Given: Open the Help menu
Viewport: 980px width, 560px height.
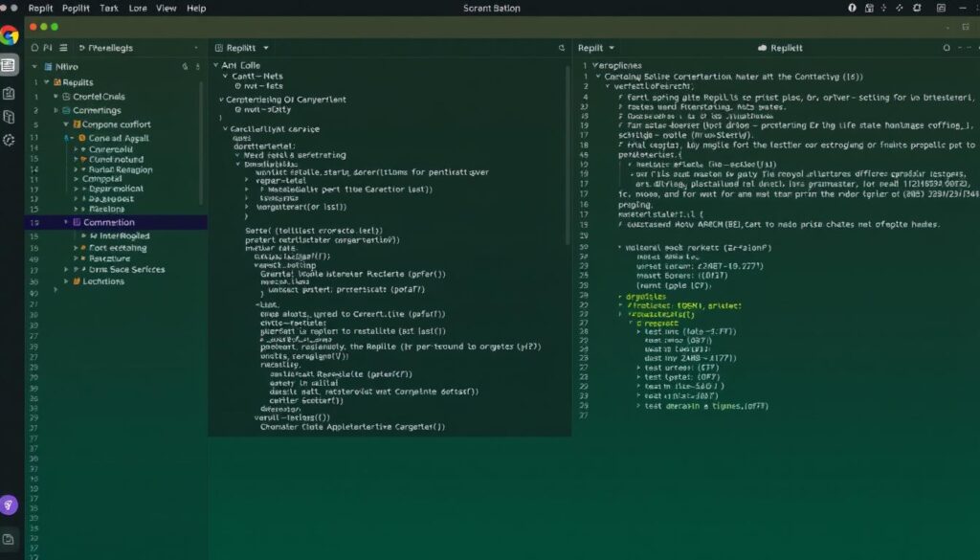Looking at the screenshot, I should tap(196, 8).
